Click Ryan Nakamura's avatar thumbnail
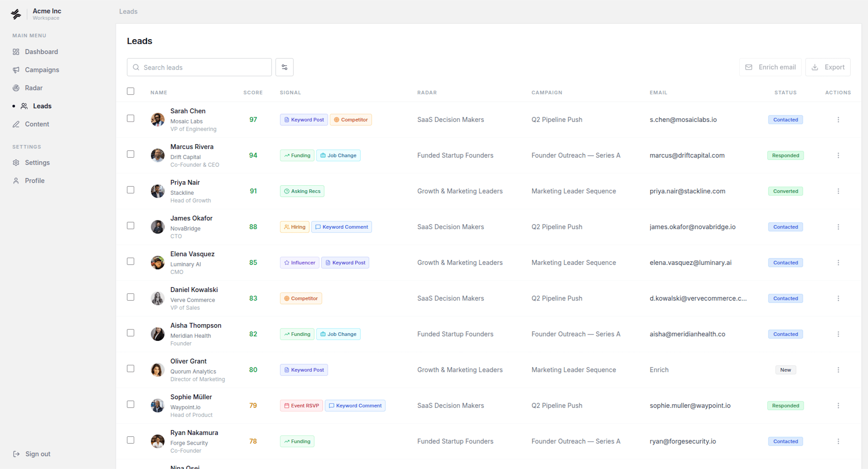The height and width of the screenshot is (469, 868). (x=157, y=441)
